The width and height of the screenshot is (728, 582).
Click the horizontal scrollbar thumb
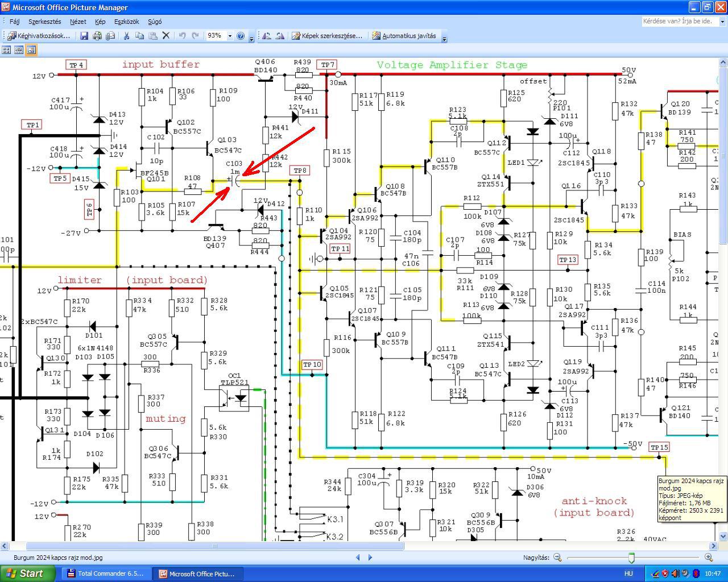click(215, 546)
